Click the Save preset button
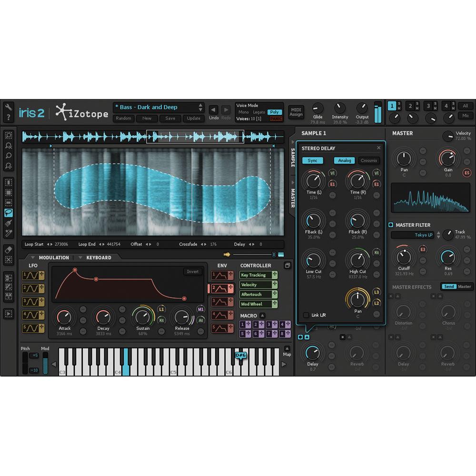The image size is (476, 476). [170, 119]
